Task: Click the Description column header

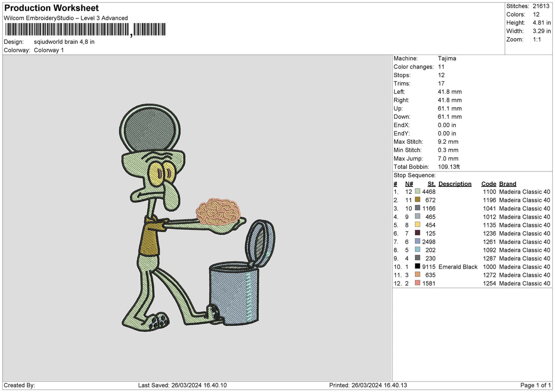Action: point(455,184)
